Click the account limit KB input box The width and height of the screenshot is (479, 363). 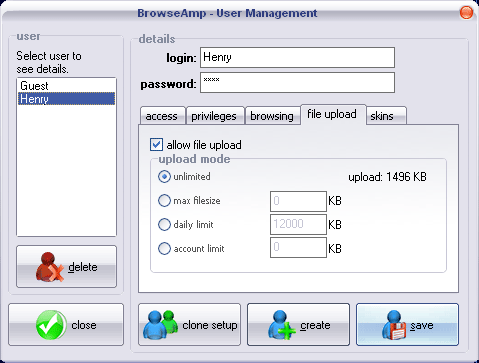coord(298,247)
